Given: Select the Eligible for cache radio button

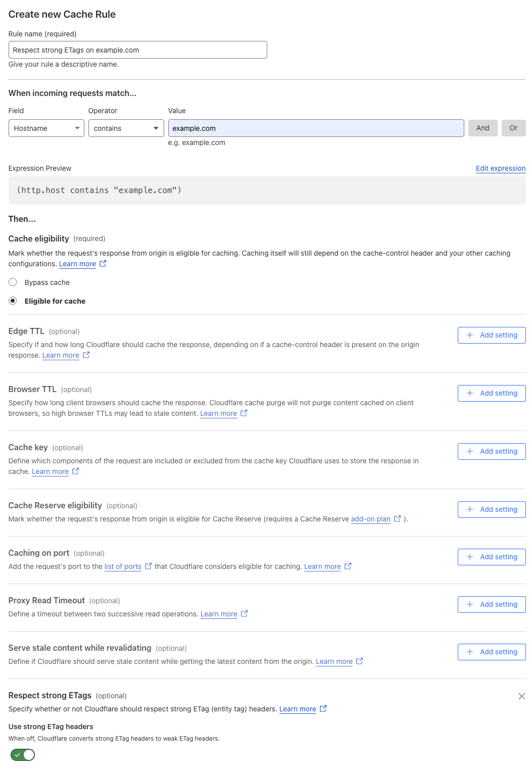Looking at the screenshot, I should (x=13, y=301).
